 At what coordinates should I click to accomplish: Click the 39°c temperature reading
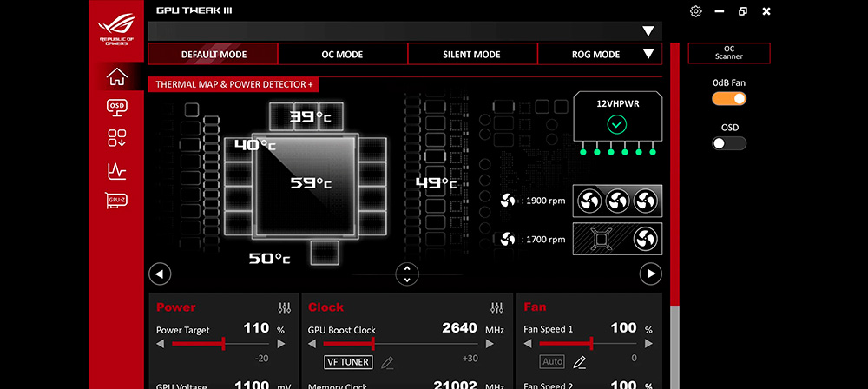pos(311,116)
